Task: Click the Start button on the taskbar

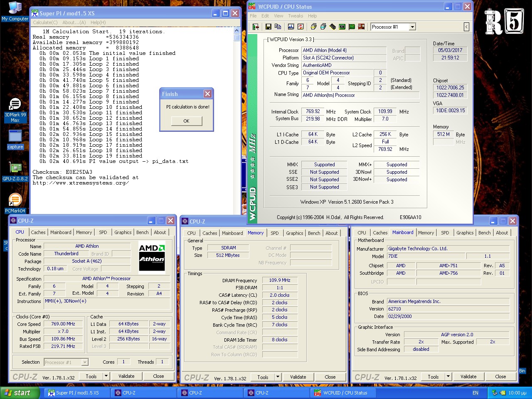Action: pyautogui.click(x=17, y=393)
